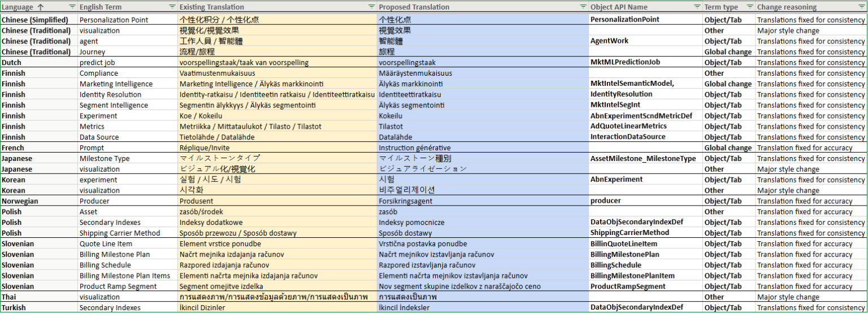
Task: Click the PersonalizationPoint API name cell
Action: click(x=645, y=20)
